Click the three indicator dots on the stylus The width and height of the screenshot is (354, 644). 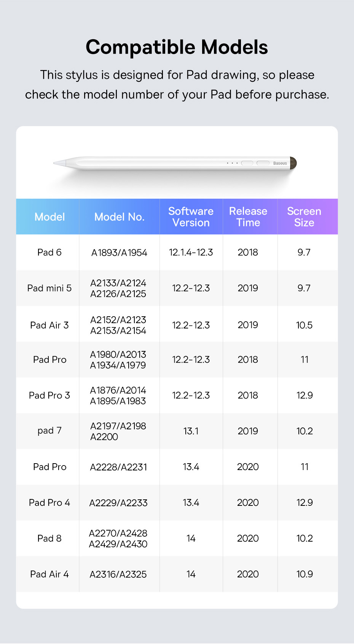click(x=232, y=163)
